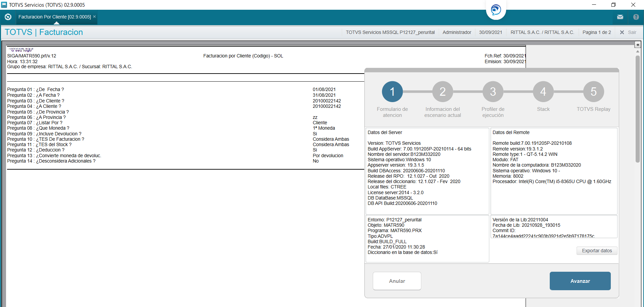Click the 'Entorno: P12127_perurital' line

point(394,220)
